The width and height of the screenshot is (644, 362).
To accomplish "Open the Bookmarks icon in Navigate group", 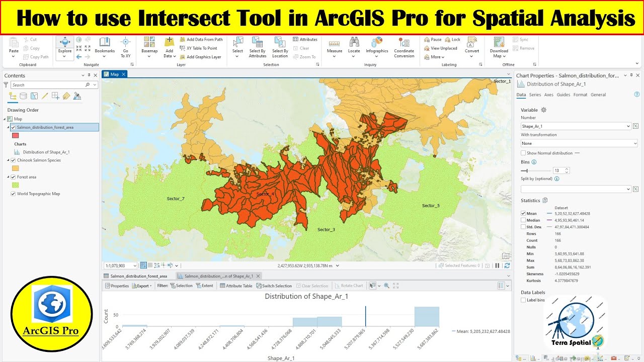I will click(x=105, y=42).
